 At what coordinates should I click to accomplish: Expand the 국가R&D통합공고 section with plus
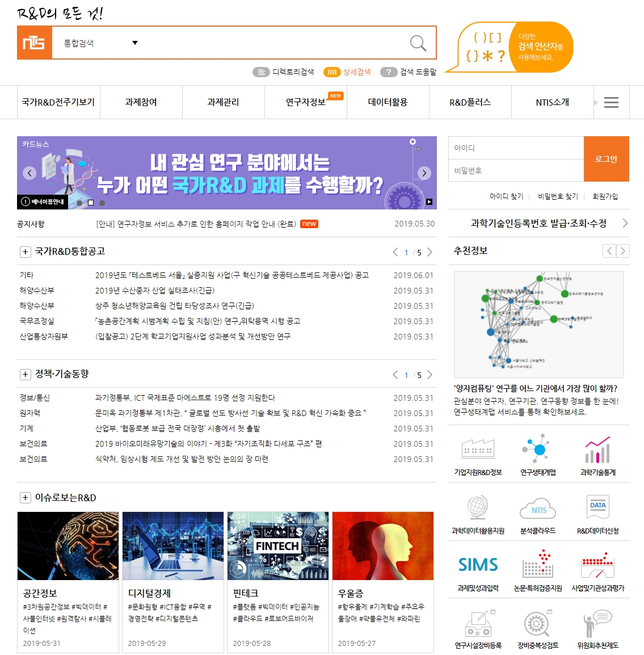[x=25, y=251]
